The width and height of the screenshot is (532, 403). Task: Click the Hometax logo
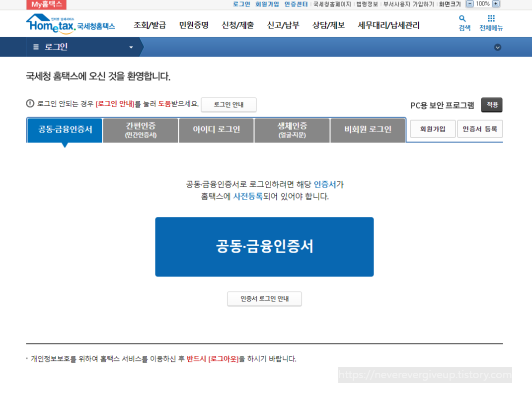pos(71,24)
